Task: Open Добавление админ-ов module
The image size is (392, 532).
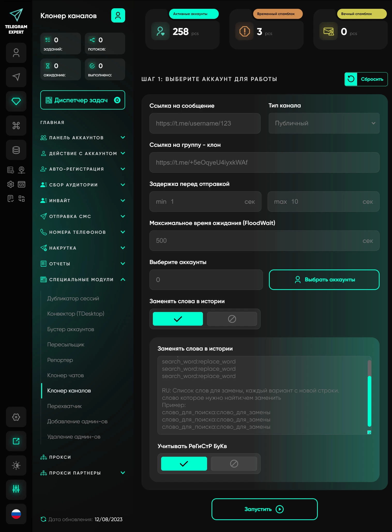Action: [x=77, y=421]
